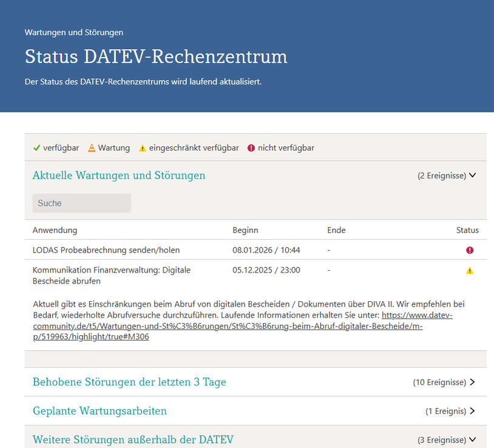Sort by the Ende column header
The image size is (494, 448).
click(336, 230)
